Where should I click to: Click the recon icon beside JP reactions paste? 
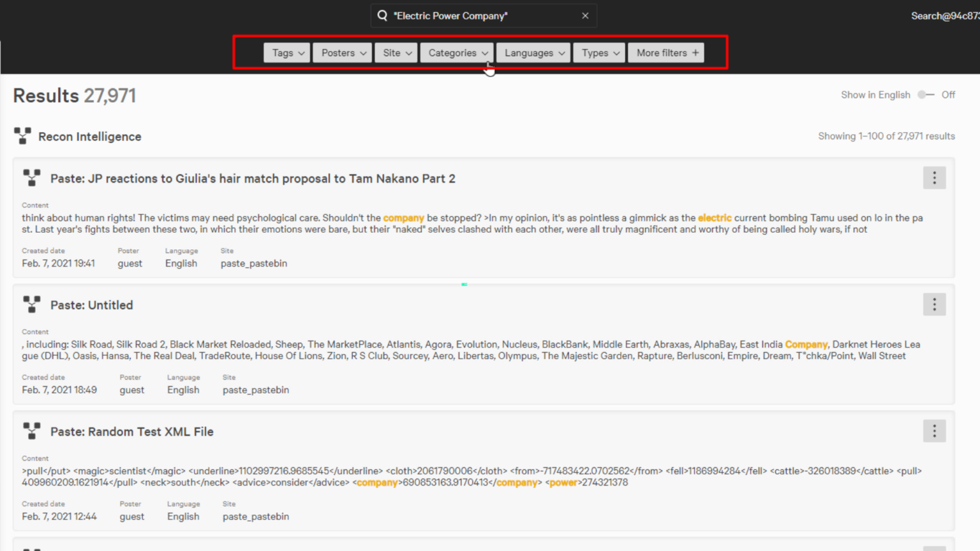coord(31,178)
